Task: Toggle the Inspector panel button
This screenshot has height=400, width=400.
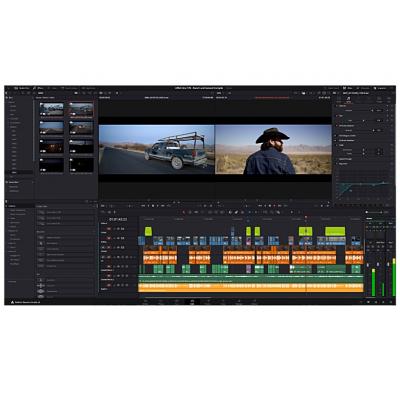Action: [380, 88]
